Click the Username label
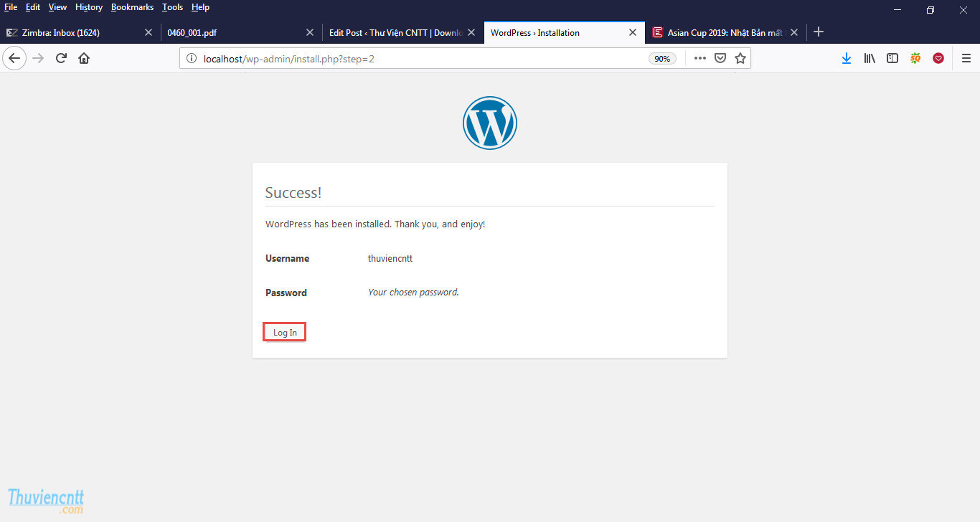Image resolution: width=980 pixels, height=522 pixels. click(x=287, y=258)
